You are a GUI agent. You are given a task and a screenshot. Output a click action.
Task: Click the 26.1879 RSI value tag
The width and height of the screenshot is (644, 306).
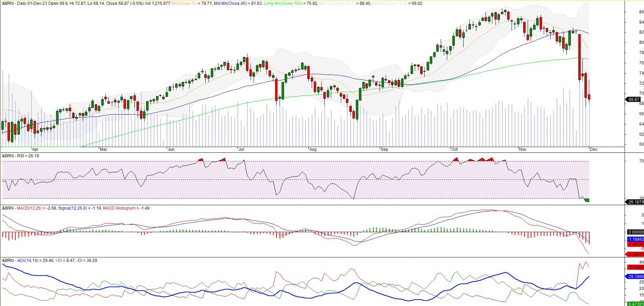635,202
